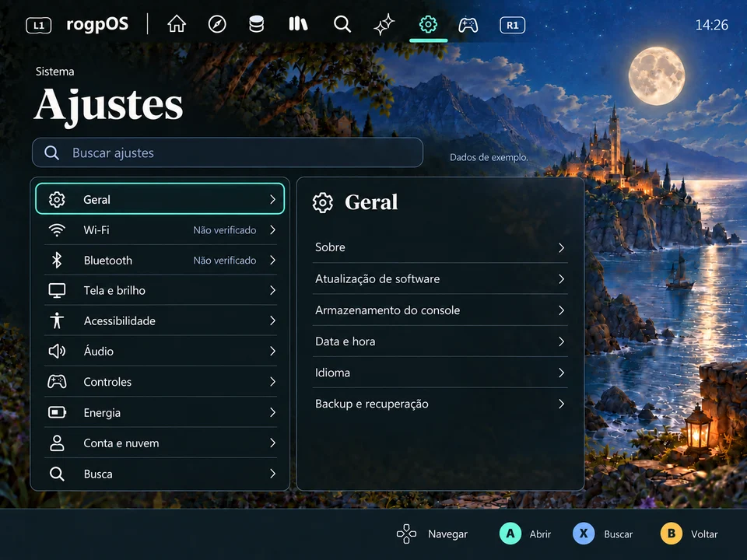Image resolution: width=747 pixels, height=560 pixels.
Task: Click the B Voltar button
Action: pos(689,534)
